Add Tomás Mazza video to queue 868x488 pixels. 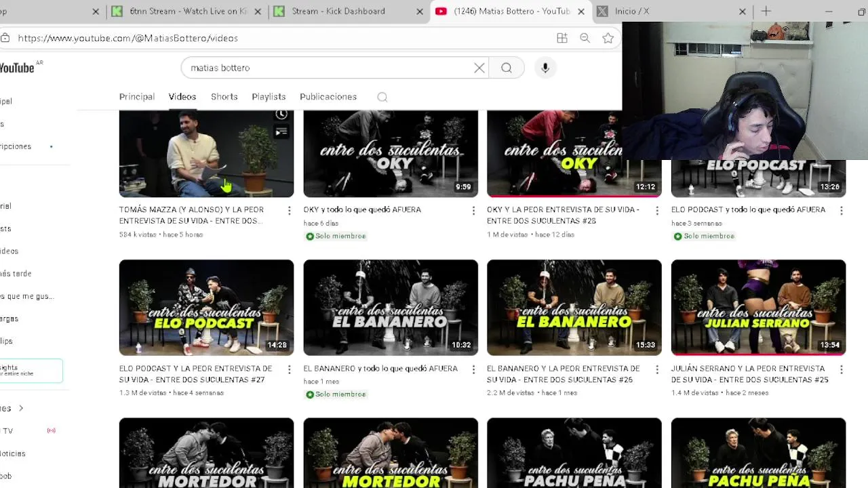point(281,132)
